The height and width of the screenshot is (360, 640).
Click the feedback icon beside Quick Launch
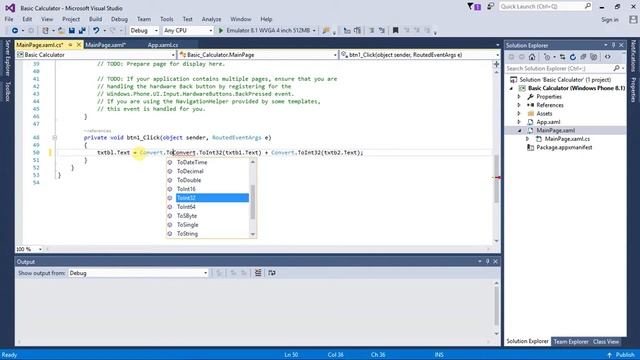click(x=490, y=7)
